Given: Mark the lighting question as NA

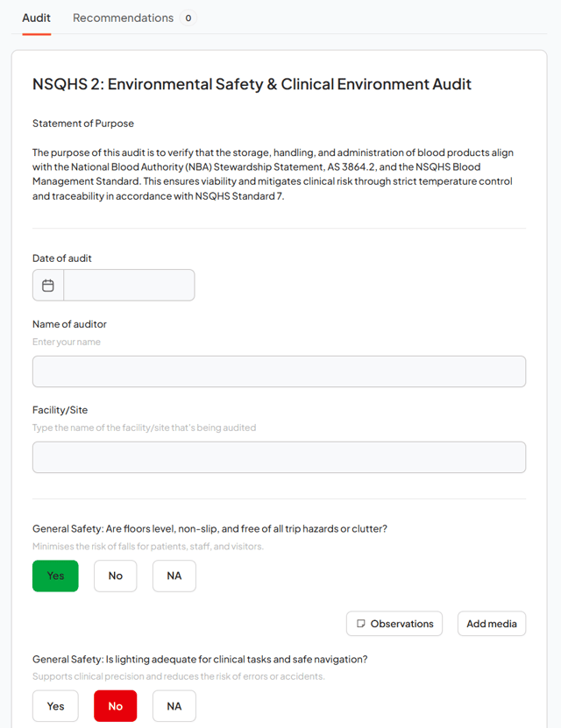Looking at the screenshot, I should pos(174,705).
